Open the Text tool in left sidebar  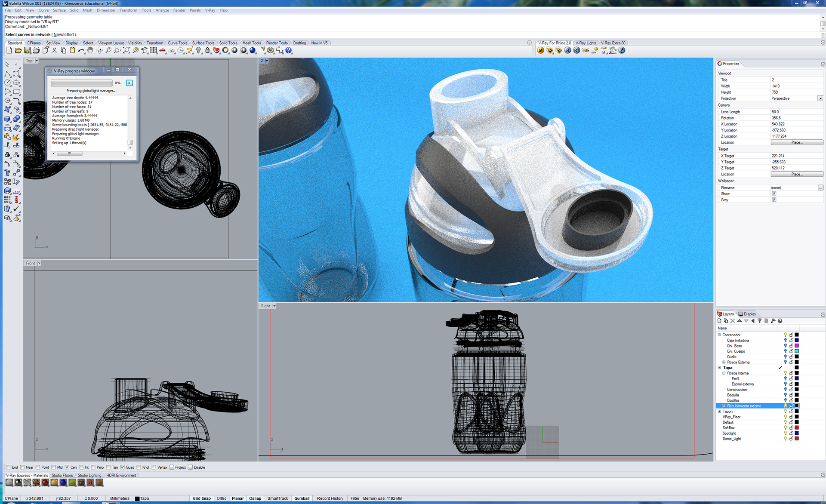point(7,172)
